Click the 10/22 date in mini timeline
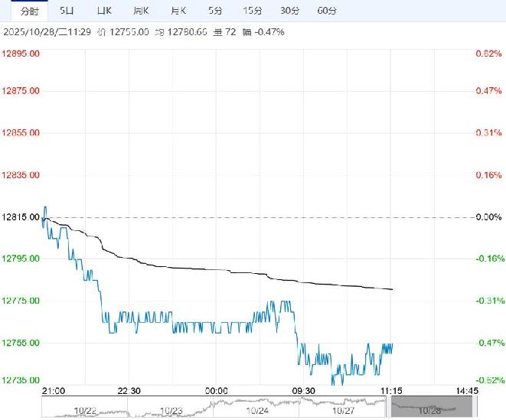This screenshot has height=420, width=506. point(85,409)
